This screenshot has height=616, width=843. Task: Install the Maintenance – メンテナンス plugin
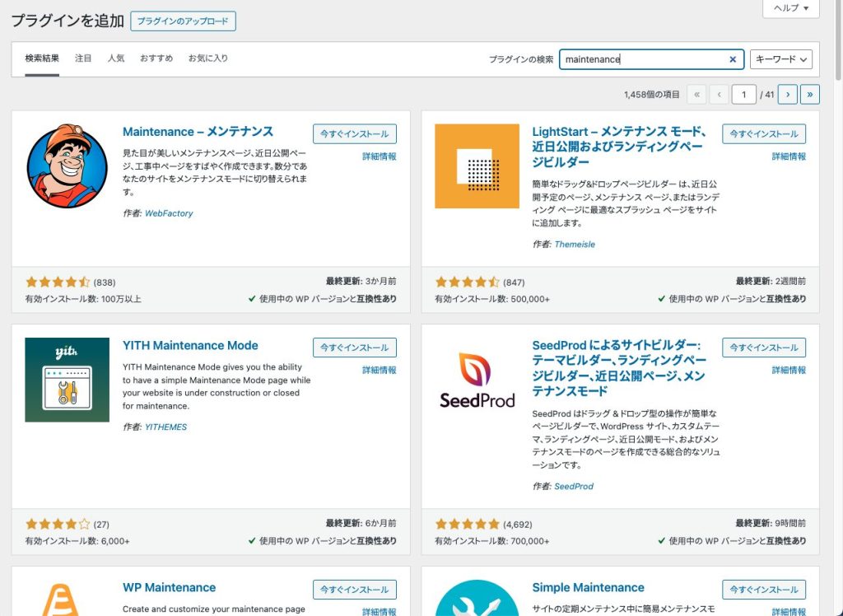[x=354, y=134]
